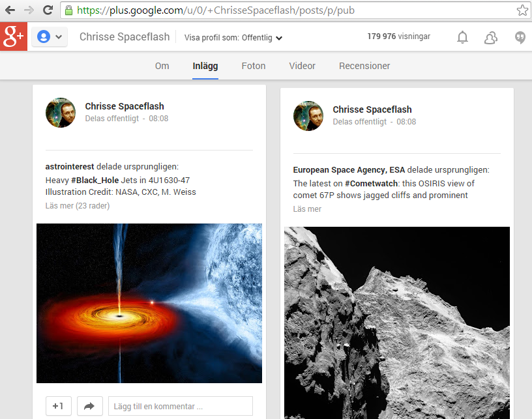Open the astrointerest original poster link
This screenshot has height=419, width=532.
(70, 166)
